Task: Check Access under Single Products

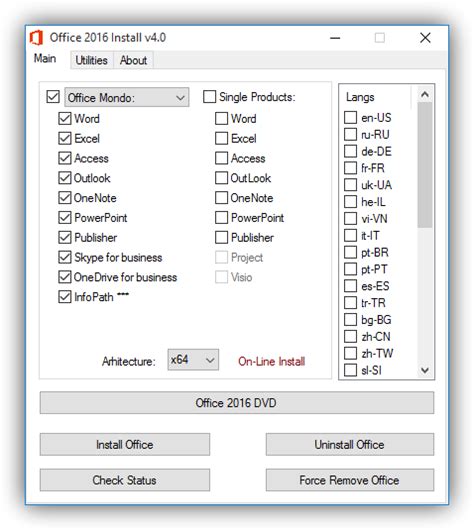Action: pos(221,158)
